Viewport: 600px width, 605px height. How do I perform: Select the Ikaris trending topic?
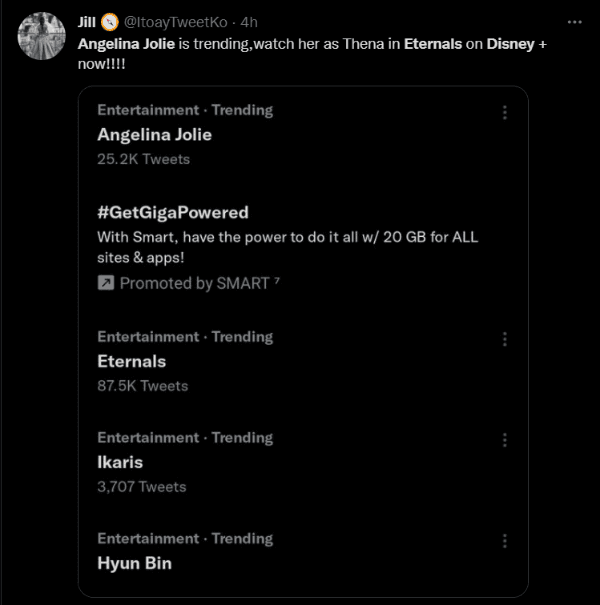(x=120, y=462)
